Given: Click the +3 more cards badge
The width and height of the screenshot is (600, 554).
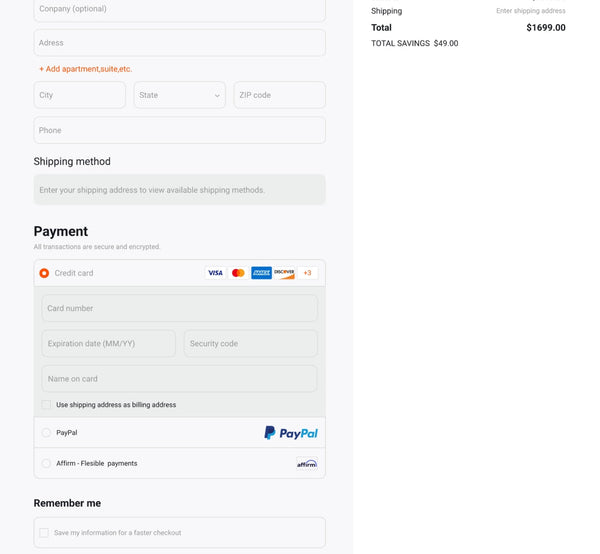Looking at the screenshot, I should pyautogui.click(x=307, y=273).
